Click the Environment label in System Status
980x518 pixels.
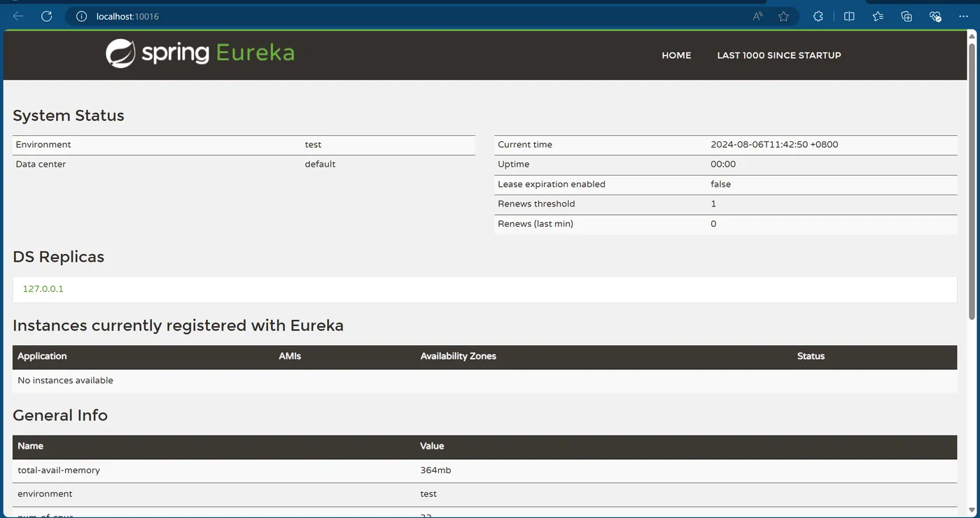point(43,144)
